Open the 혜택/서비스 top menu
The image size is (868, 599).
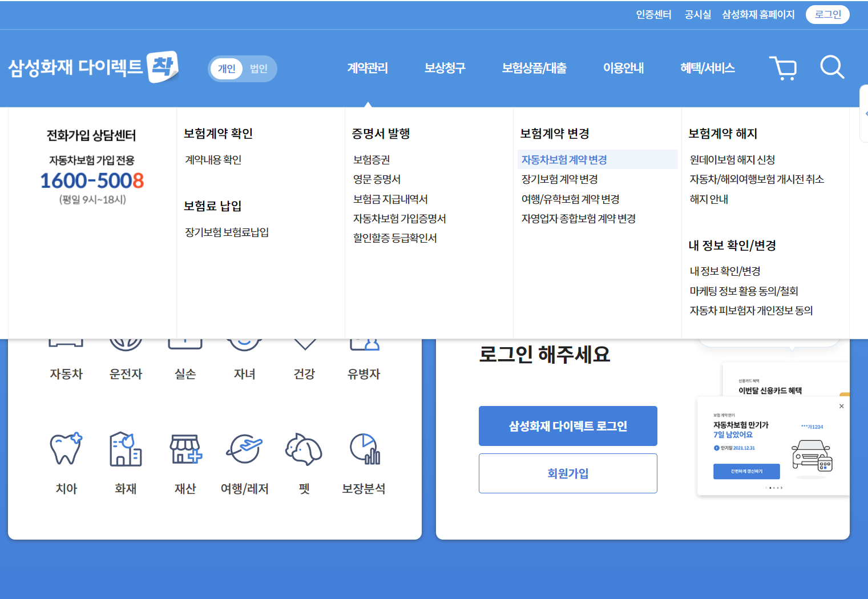[708, 68]
